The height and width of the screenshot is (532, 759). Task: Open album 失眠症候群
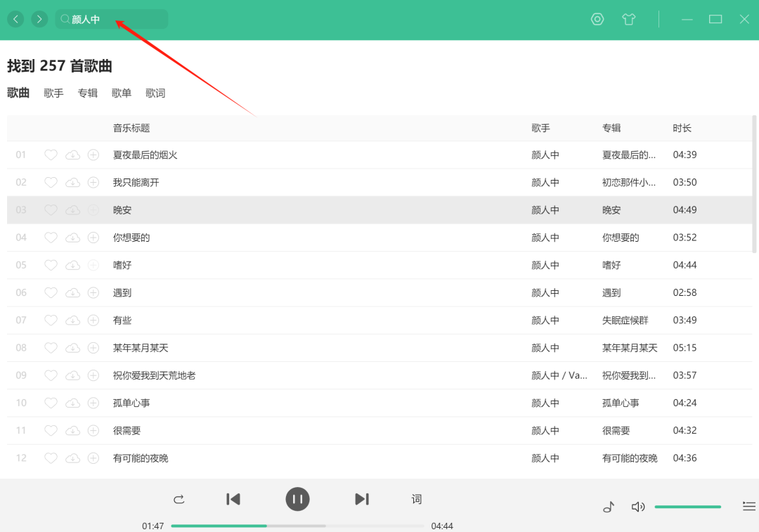pos(625,320)
